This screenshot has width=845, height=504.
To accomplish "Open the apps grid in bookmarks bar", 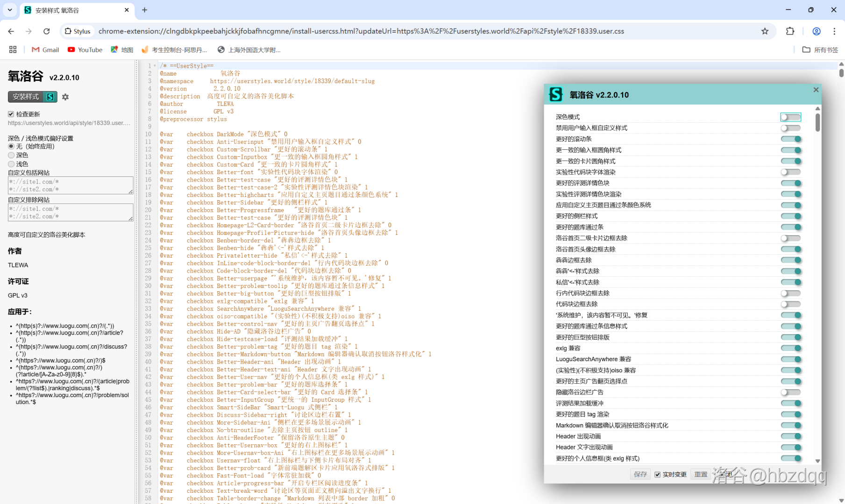I will tap(13, 49).
